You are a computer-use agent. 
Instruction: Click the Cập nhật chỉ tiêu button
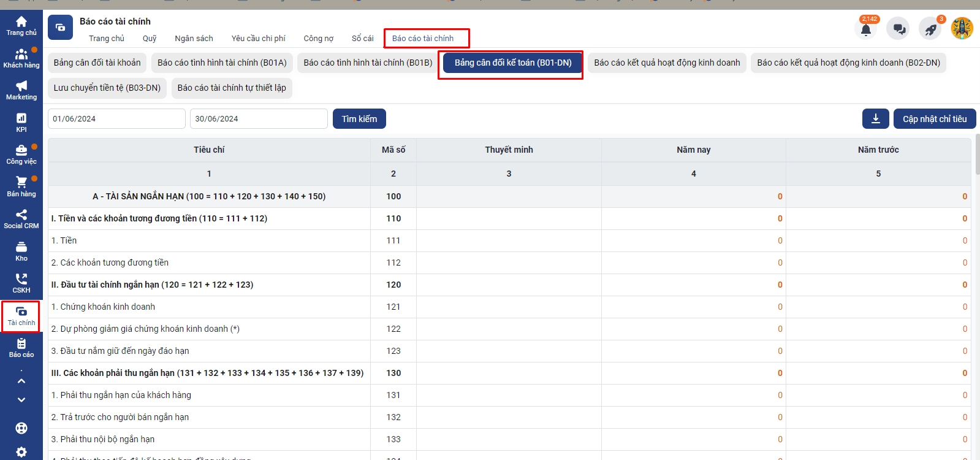[934, 119]
